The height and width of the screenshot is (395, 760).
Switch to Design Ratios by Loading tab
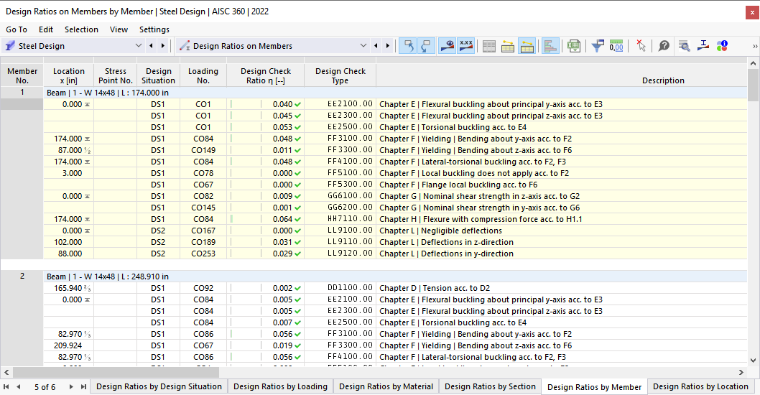pyautogui.click(x=280, y=386)
